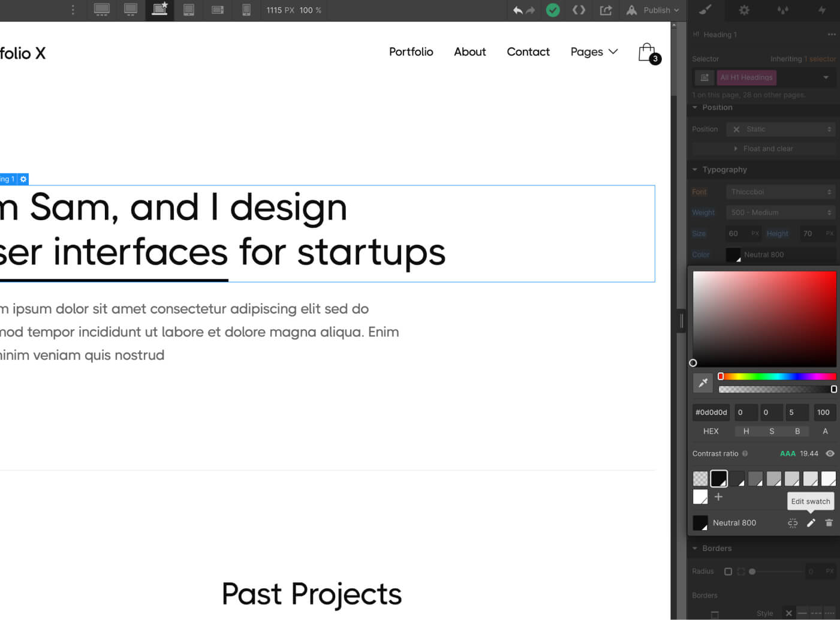Open the Pages dropdown in site navigation
Viewport: 840px width, 620px height.
594,52
